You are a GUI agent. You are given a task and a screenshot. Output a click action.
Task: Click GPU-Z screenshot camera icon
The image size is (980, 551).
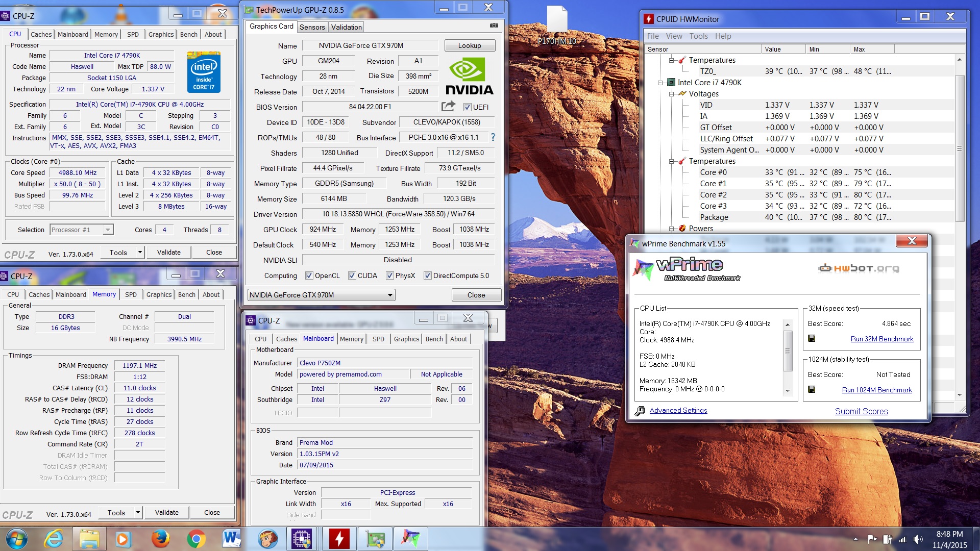494,26
